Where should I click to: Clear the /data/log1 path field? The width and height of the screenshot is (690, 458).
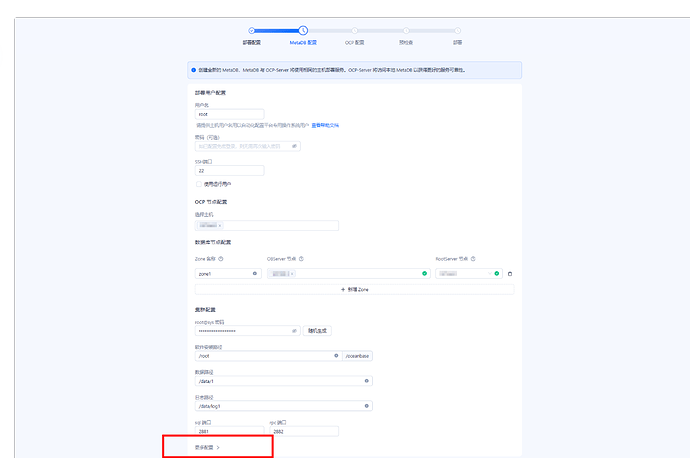[367, 406]
